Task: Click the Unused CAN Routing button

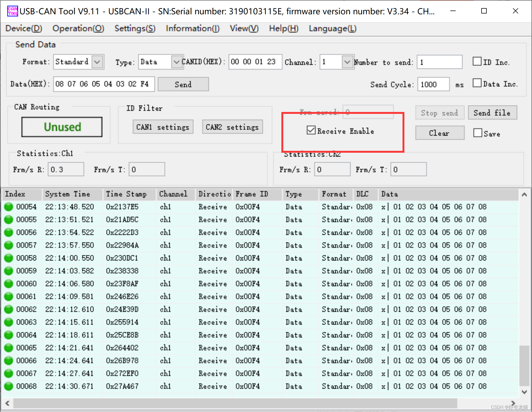Action: pyautogui.click(x=62, y=127)
